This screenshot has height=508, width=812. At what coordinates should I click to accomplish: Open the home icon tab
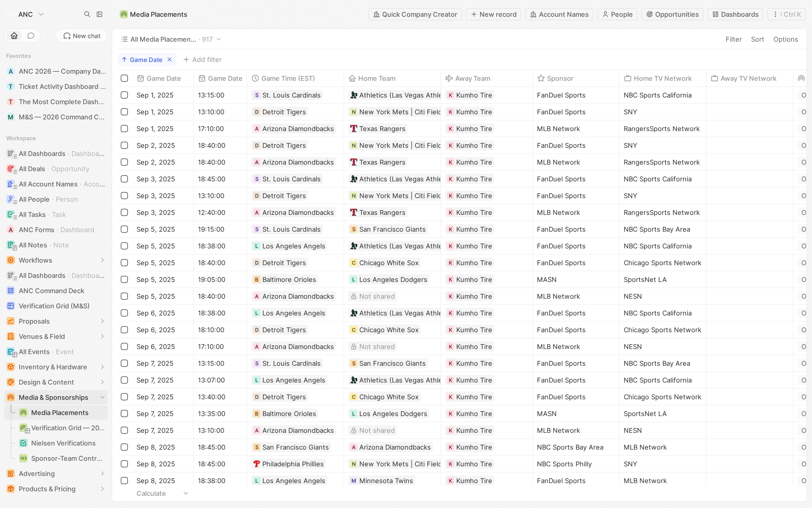click(14, 36)
